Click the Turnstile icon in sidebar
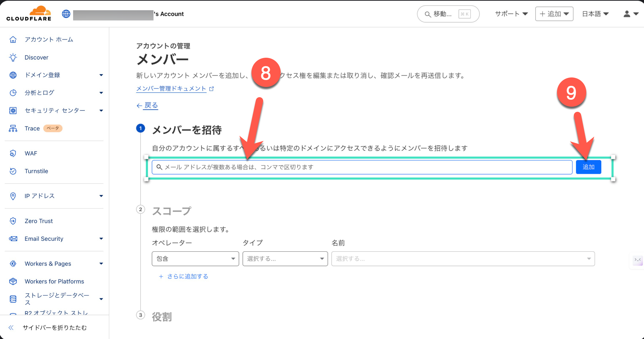 point(13,171)
